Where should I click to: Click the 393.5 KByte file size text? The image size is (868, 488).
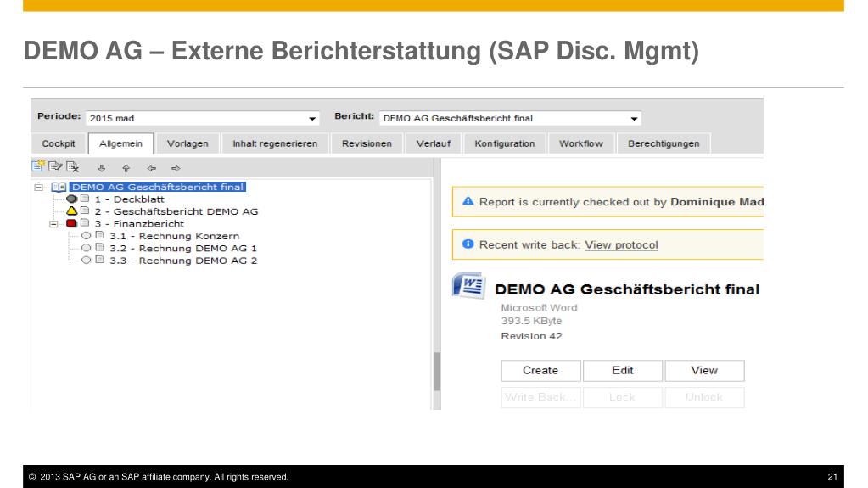tap(531, 321)
